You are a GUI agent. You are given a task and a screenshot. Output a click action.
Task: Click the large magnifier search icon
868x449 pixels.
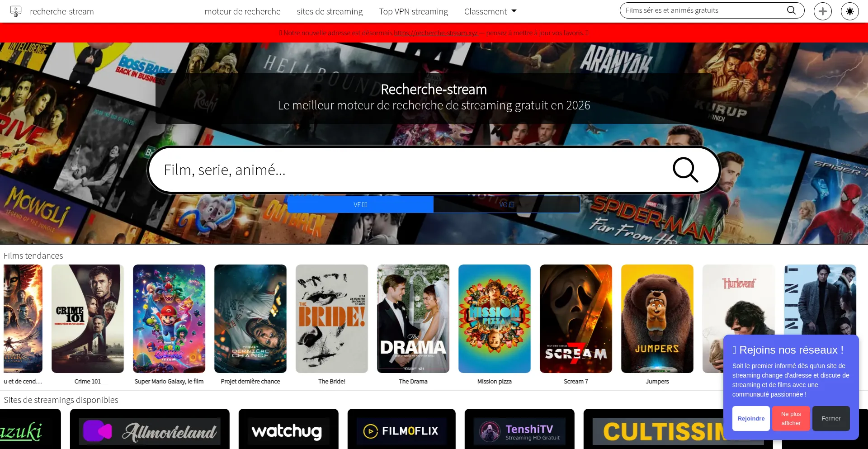point(685,170)
